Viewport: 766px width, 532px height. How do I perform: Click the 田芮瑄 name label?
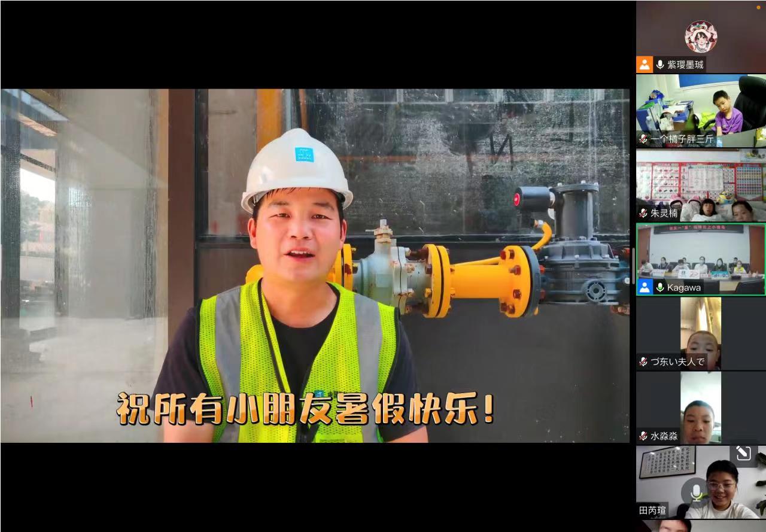pyautogui.click(x=652, y=510)
